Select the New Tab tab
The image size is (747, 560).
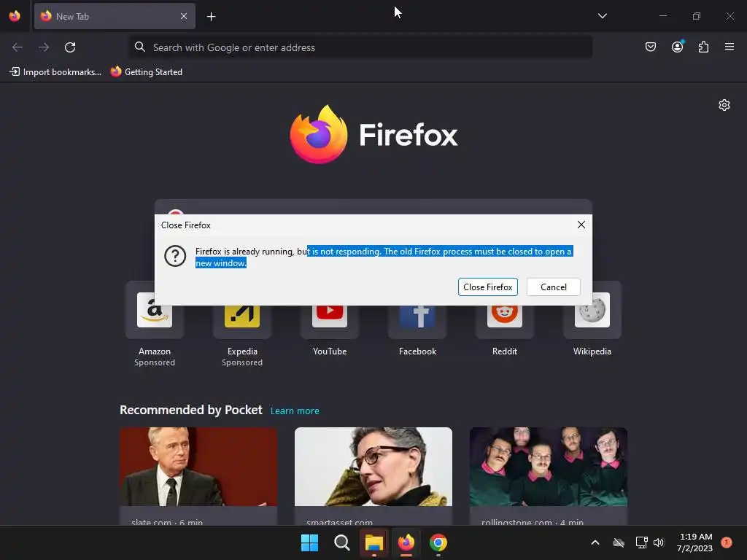point(115,16)
